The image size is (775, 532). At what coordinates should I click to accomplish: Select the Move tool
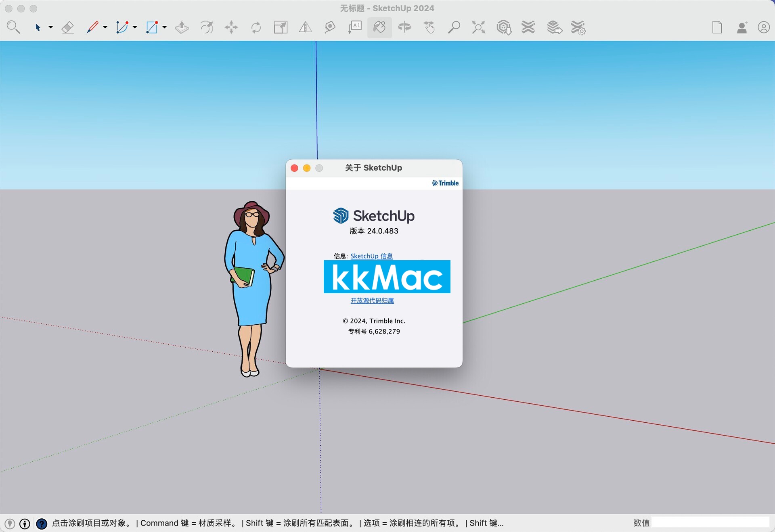pos(231,27)
